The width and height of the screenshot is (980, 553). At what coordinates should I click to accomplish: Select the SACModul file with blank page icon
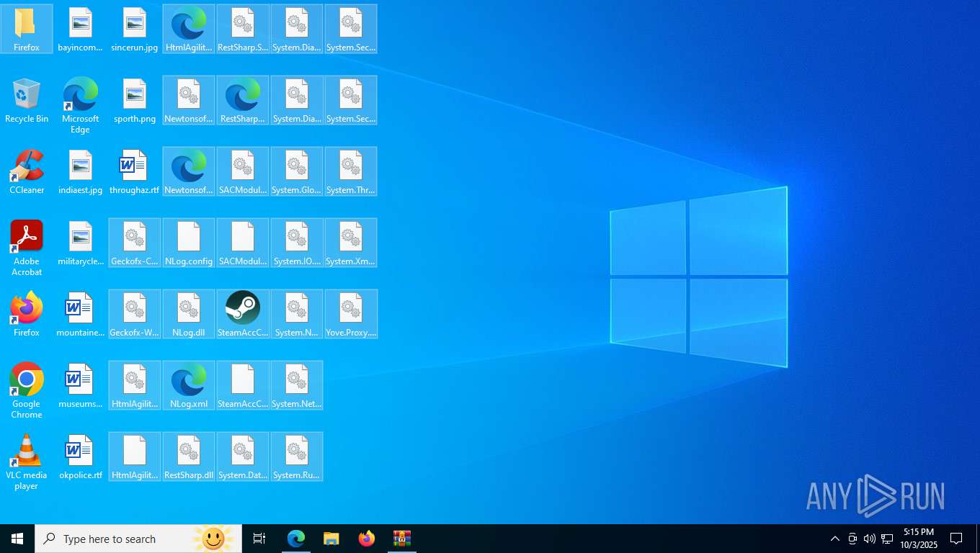[x=243, y=243]
